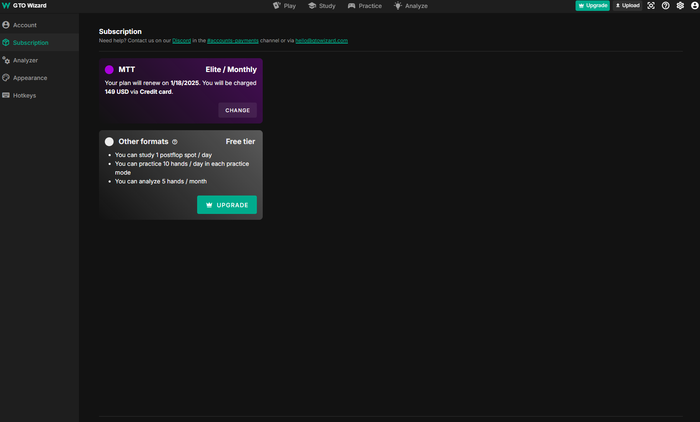
Task: Click the renewal date 1/18/2025
Action: 184,83
